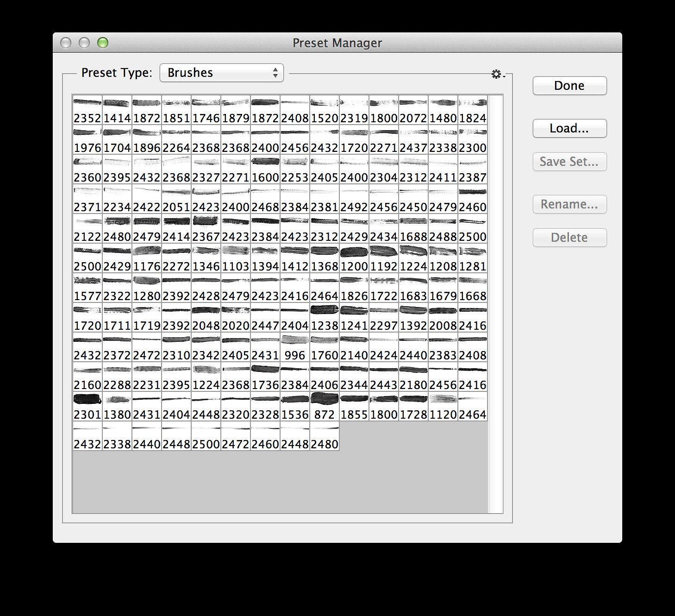Select brush preset 1280
The image size is (675, 616).
pyautogui.click(x=147, y=288)
